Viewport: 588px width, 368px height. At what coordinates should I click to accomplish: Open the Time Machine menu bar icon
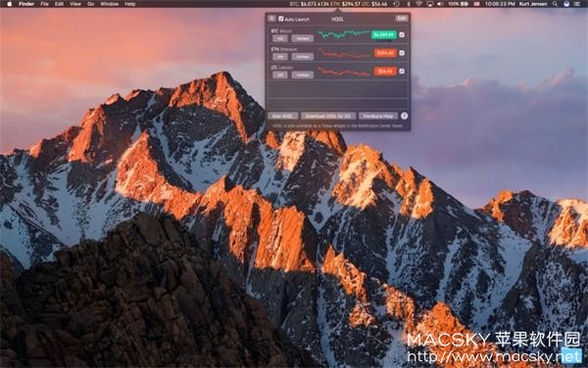pos(397,4)
